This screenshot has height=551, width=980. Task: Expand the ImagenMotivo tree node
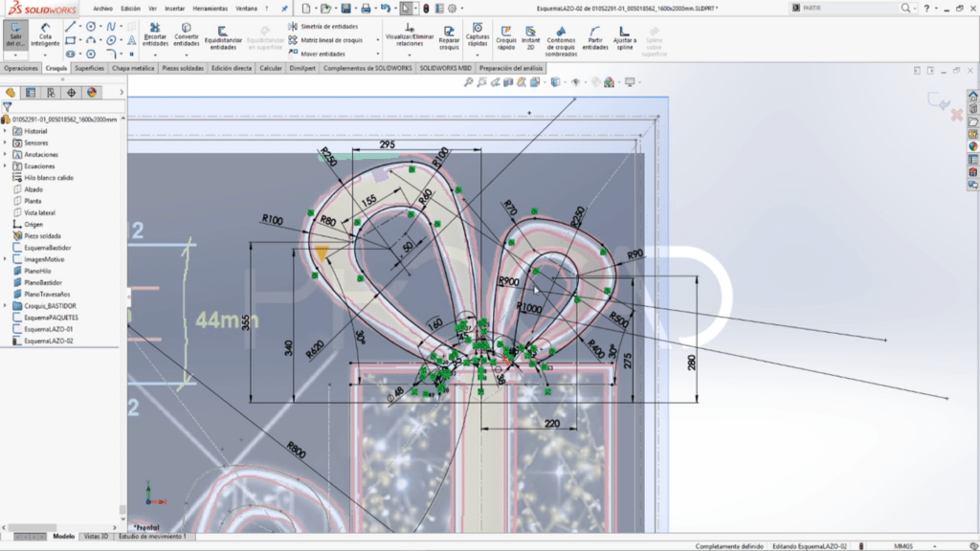coord(5,259)
